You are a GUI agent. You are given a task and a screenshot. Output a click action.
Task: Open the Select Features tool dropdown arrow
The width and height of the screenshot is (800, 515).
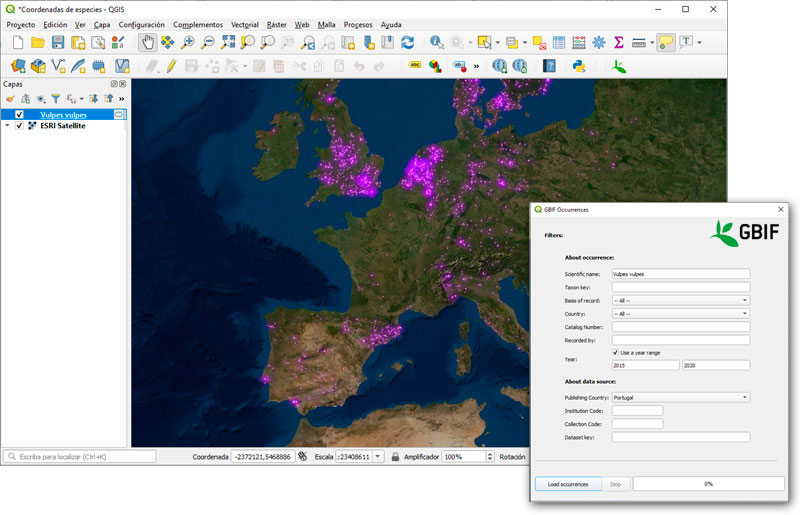[497, 43]
